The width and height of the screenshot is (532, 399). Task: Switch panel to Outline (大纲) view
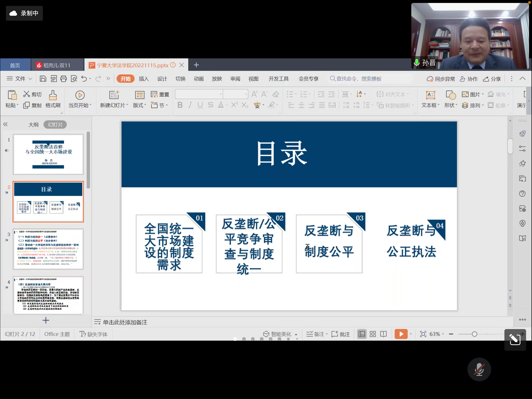[x=33, y=125]
